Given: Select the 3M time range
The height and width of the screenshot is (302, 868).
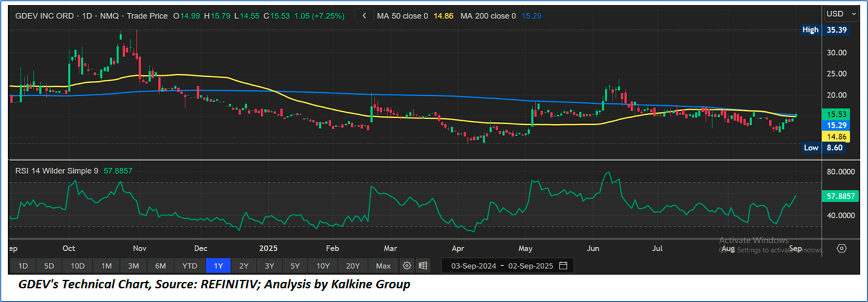Looking at the screenshot, I should 133,265.
